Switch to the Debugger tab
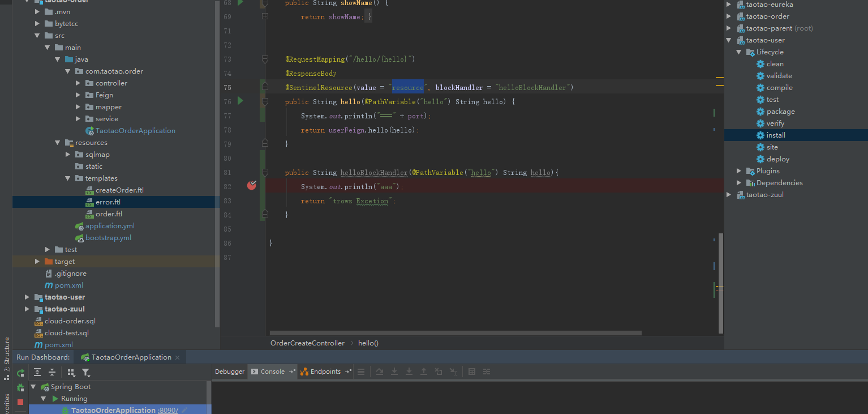The image size is (868, 414). (229, 372)
